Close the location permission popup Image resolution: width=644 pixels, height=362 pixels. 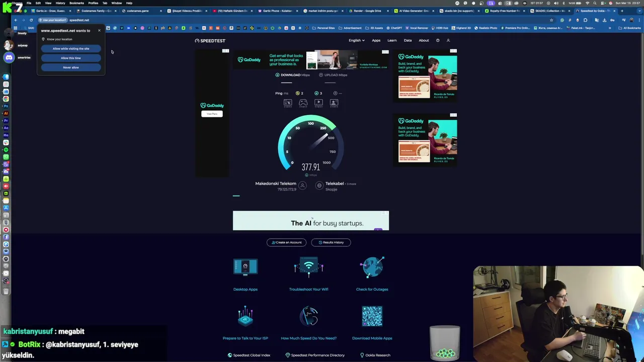coord(99,31)
